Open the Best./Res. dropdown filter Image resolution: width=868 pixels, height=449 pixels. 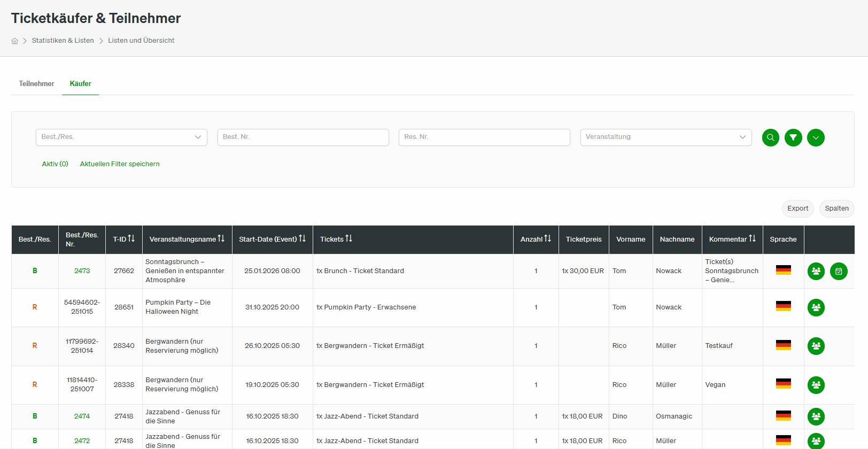point(121,137)
